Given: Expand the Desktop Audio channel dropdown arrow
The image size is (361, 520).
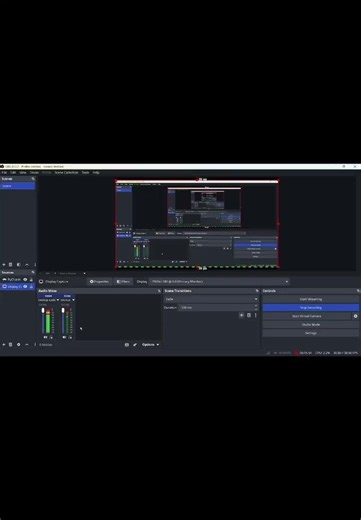Looking at the screenshot, I should pyautogui.click(x=58, y=300).
